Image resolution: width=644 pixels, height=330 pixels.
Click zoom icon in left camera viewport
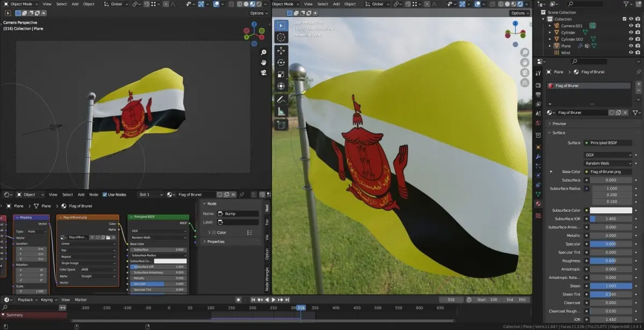(x=264, y=53)
